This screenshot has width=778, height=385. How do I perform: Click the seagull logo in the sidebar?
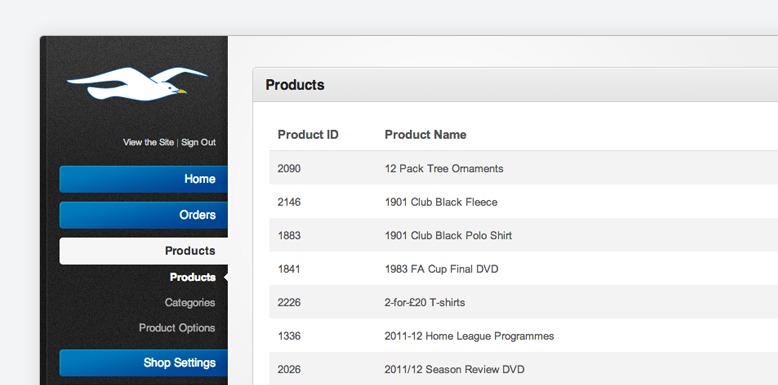tap(137, 84)
